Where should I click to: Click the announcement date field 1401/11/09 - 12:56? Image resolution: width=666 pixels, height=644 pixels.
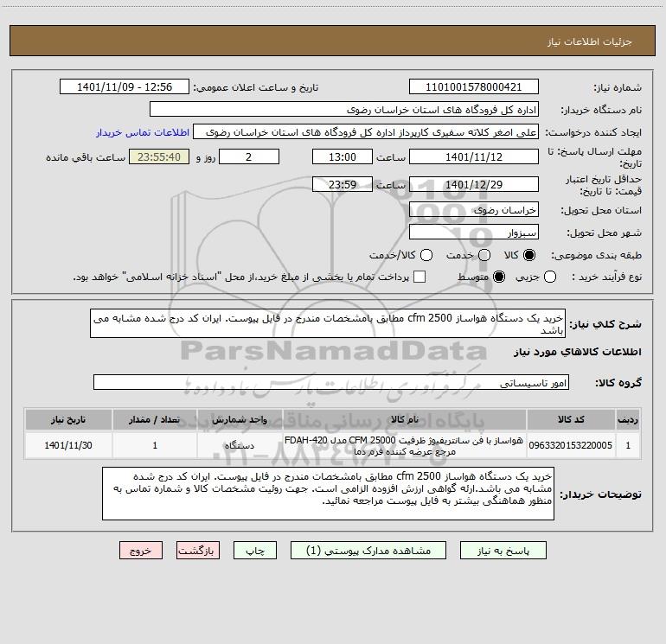tap(125, 87)
